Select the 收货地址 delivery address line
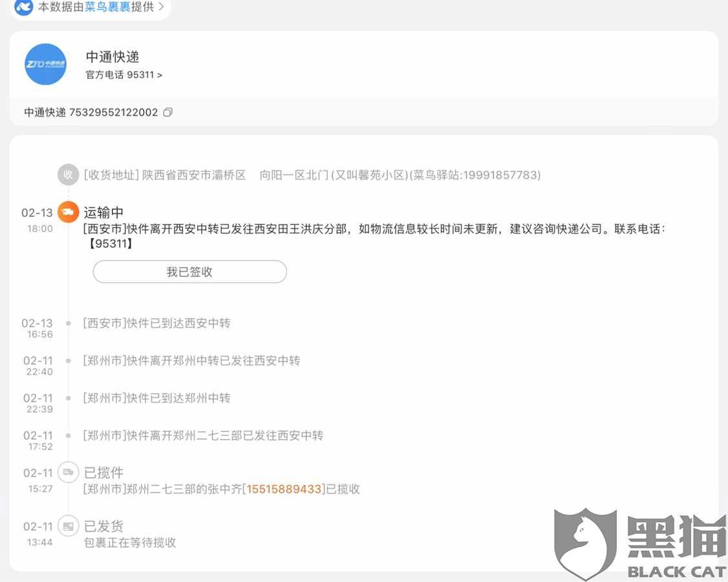This screenshot has height=582, width=728. pyautogui.click(x=312, y=175)
